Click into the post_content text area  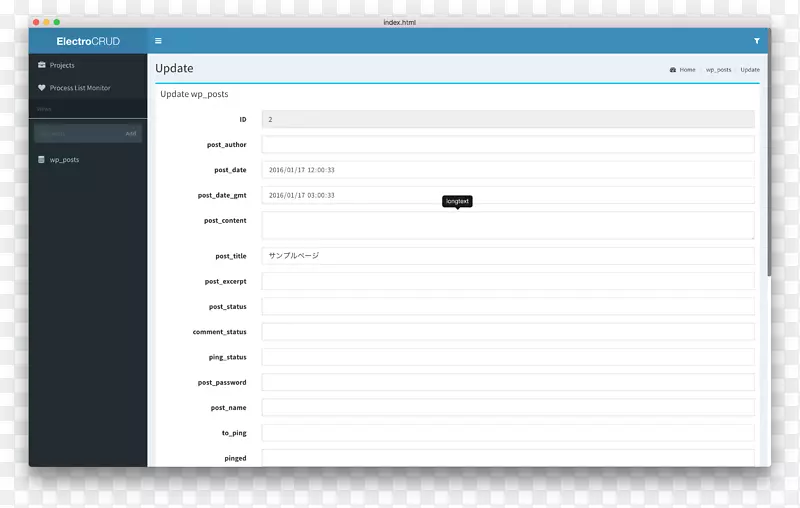pyautogui.click(x=507, y=225)
